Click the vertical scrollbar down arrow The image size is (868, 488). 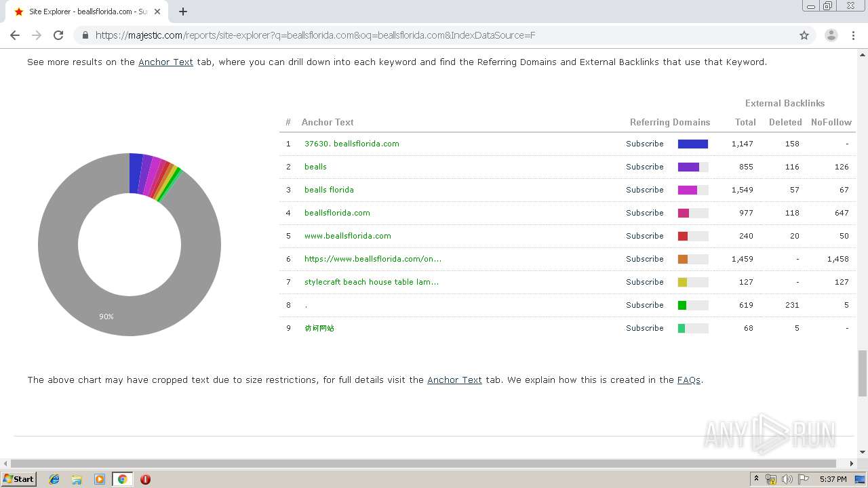(863, 452)
